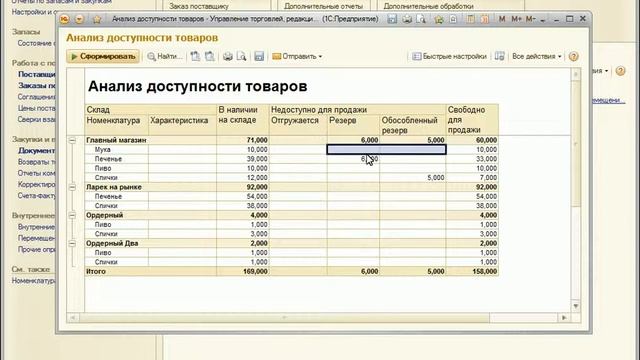Click the horizontal scrollbar right arrow
The width and height of the screenshot is (640, 360).
click(564, 318)
